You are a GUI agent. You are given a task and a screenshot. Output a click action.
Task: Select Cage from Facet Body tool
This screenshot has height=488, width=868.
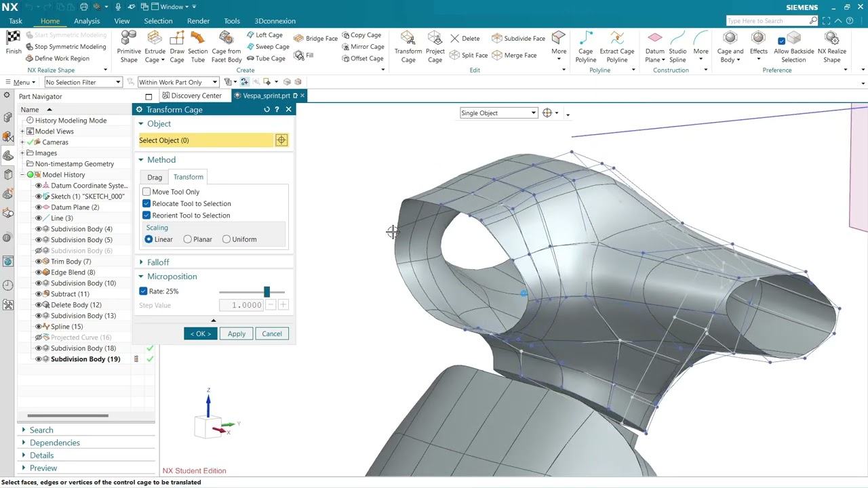226,46
